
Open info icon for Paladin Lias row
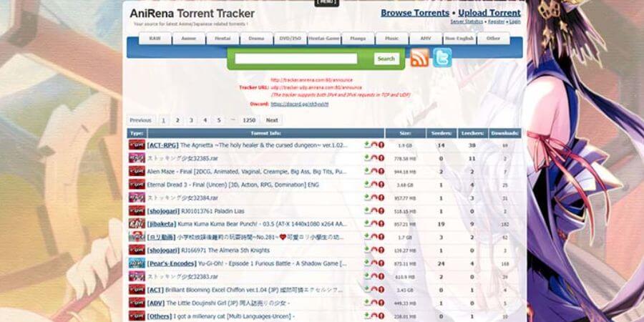[x=381, y=210]
